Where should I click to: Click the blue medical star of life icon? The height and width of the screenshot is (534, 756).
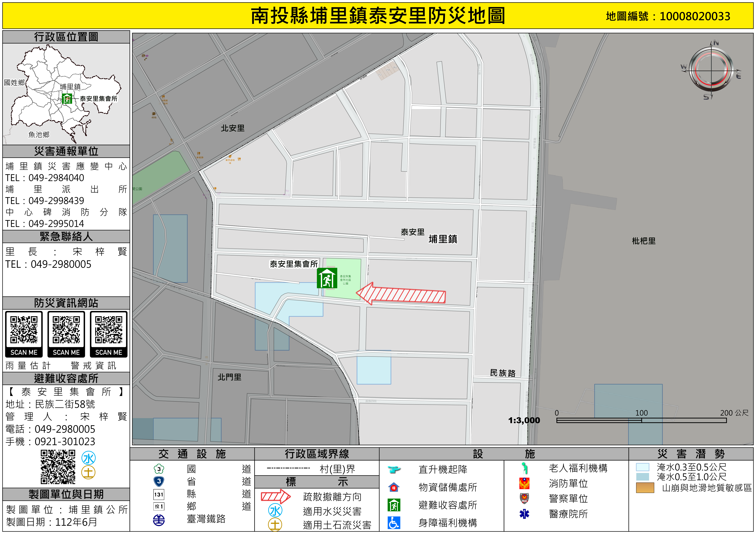[x=524, y=514]
